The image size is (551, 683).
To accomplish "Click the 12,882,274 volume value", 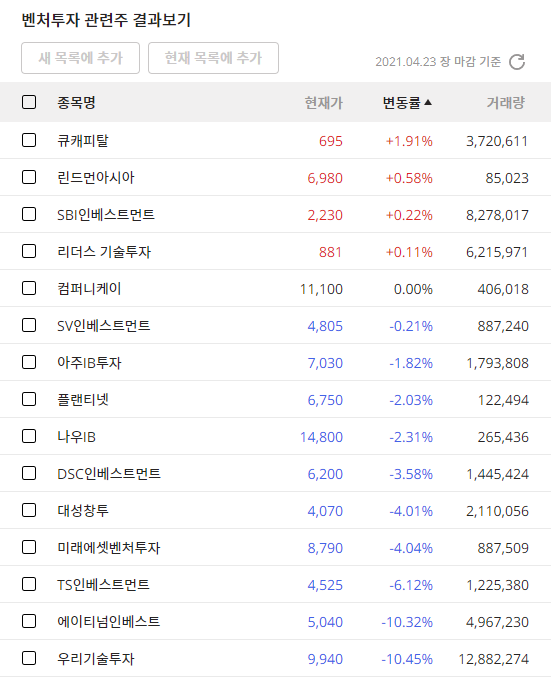I will click(494, 659).
